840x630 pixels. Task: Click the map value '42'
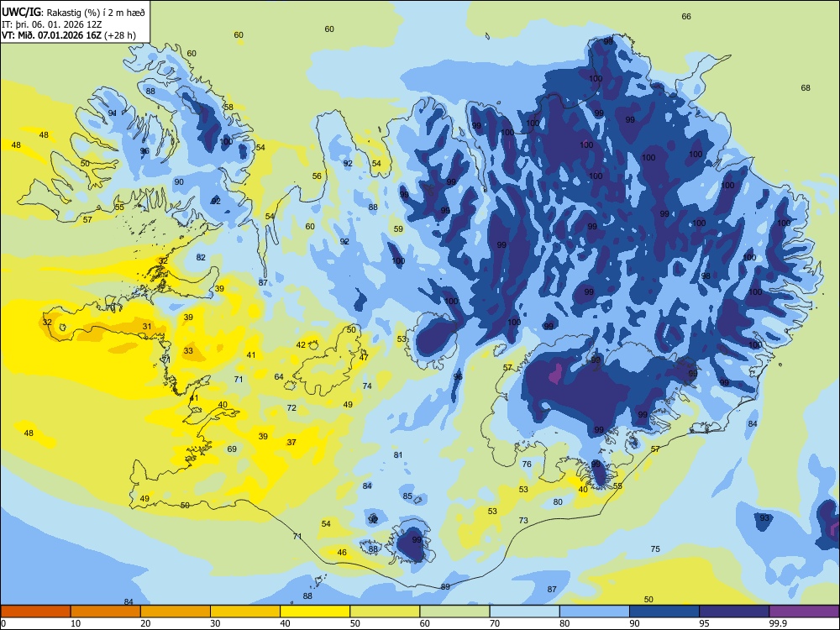point(301,345)
